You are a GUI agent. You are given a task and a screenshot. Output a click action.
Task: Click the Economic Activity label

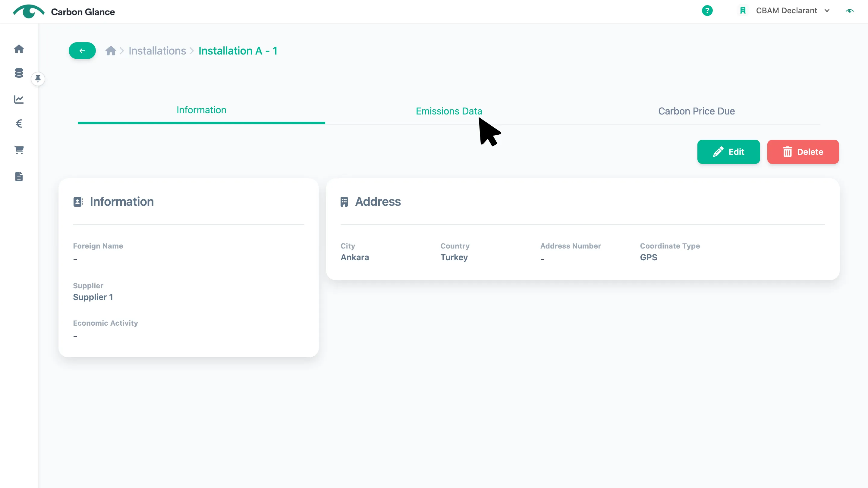[x=105, y=323]
